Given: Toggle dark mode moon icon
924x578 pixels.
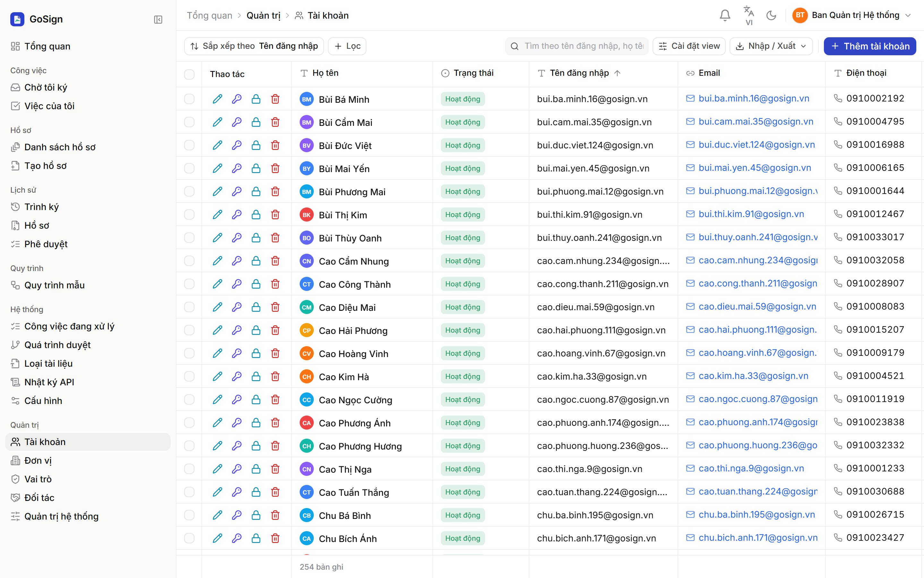Looking at the screenshot, I should [771, 15].
